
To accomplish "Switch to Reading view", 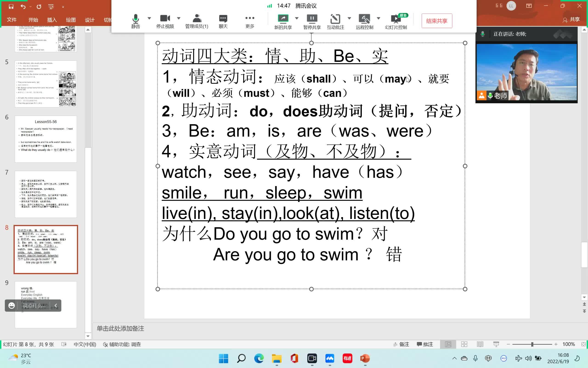I will [480, 344].
